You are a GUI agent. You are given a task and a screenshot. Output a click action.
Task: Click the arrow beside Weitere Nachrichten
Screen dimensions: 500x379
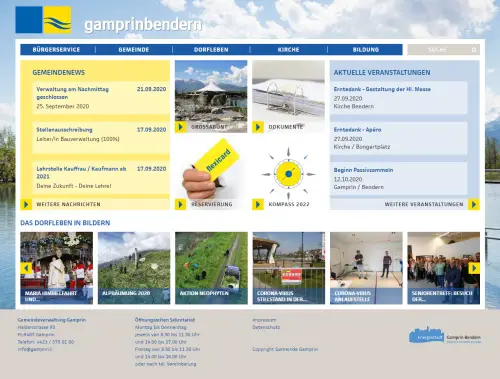(26, 204)
